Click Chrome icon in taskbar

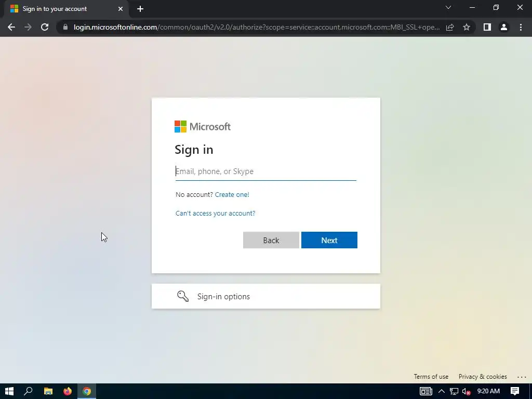pos(87,391)
